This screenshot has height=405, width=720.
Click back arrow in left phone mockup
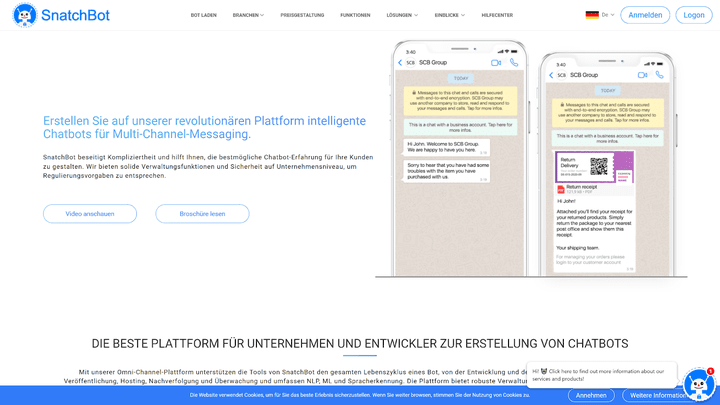tap(400, 62)
